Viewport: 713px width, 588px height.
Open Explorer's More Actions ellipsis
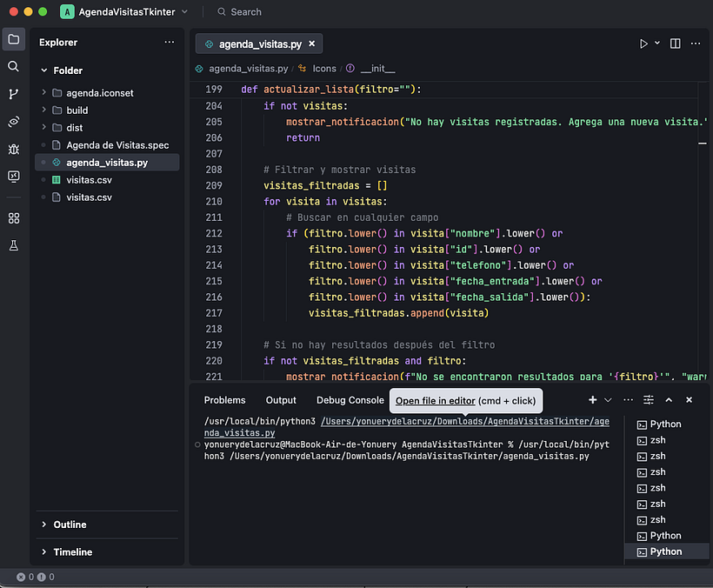click(x=170, y=42)
